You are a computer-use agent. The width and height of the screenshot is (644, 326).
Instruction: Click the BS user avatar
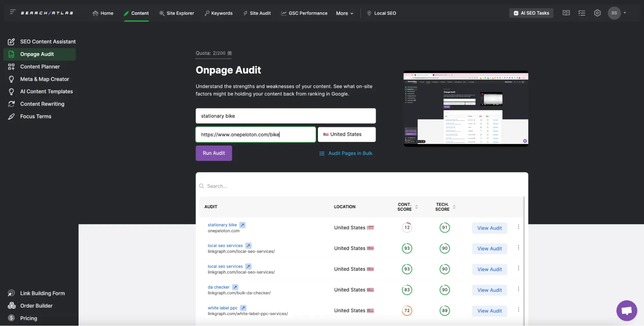click(x=614, y=13)
